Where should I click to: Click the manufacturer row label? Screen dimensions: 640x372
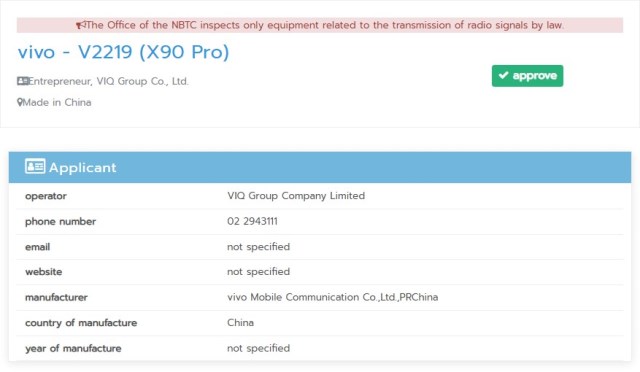pos(56,297)
